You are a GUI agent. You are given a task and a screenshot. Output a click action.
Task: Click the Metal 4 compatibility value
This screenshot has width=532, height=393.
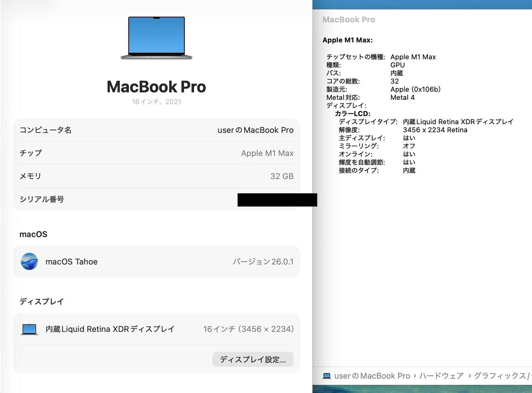(403, 97)
